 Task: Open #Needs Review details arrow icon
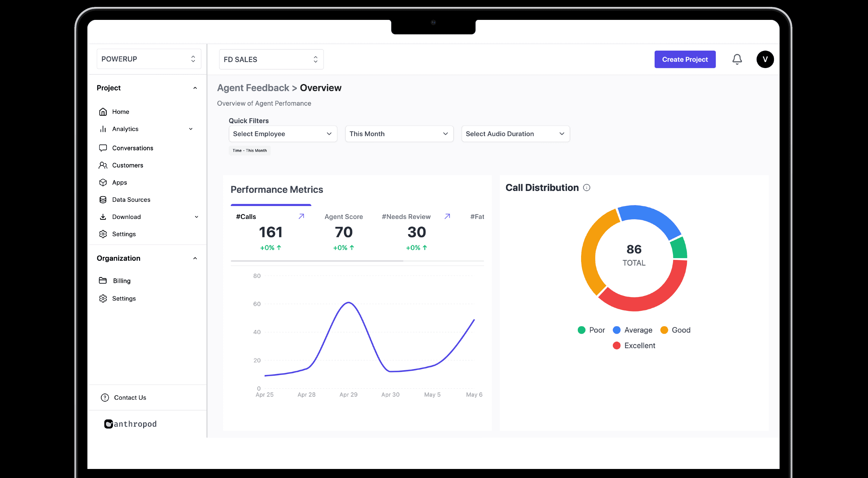click(447, 216)
